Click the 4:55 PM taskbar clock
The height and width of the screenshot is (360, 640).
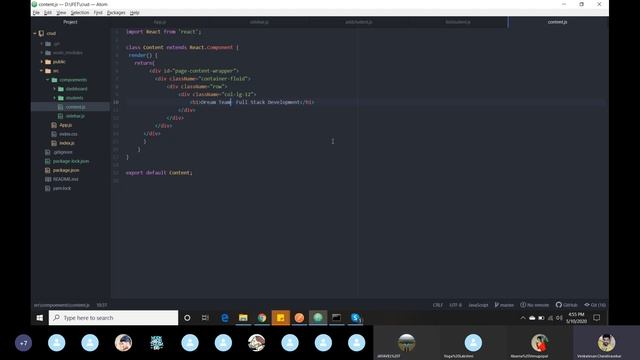(576, 318)
